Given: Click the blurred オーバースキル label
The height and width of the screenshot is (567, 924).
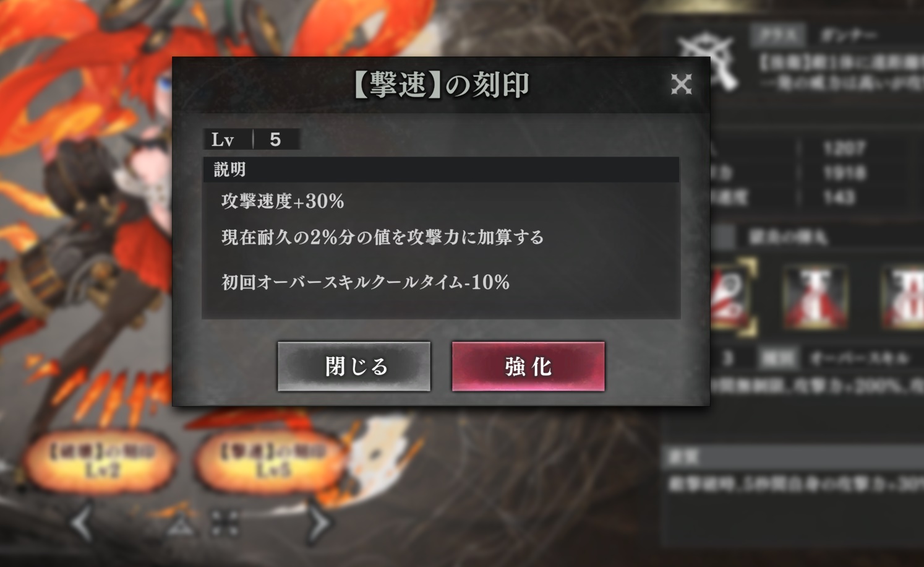Looking at the screenshot, I should (859, 358).
